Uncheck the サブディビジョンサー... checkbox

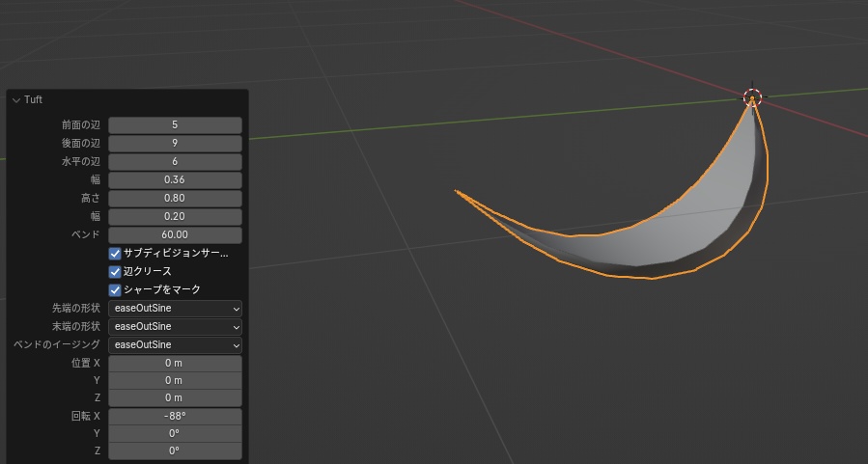(115, 254)
